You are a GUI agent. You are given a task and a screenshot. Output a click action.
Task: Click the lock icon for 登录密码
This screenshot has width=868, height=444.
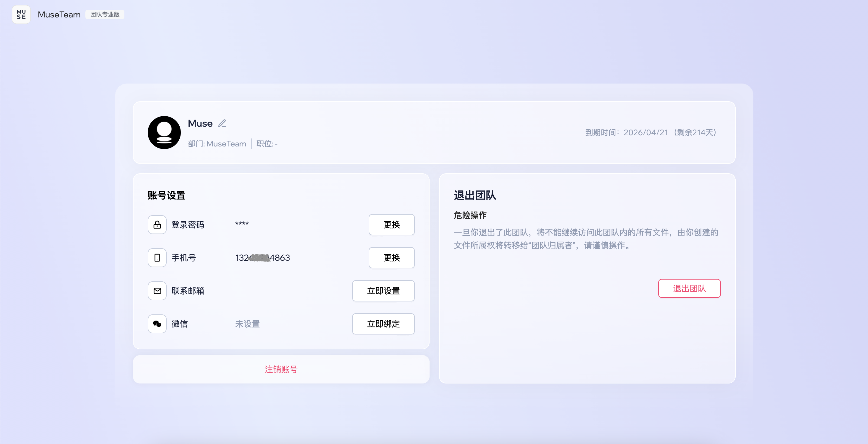point(157,225)
